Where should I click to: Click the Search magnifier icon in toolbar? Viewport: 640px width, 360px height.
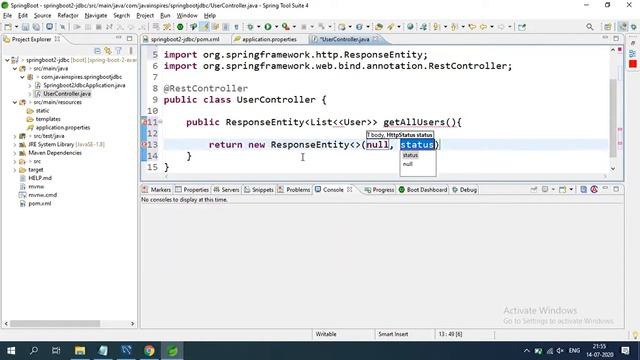pyautogui.click(x=589, y=27)
